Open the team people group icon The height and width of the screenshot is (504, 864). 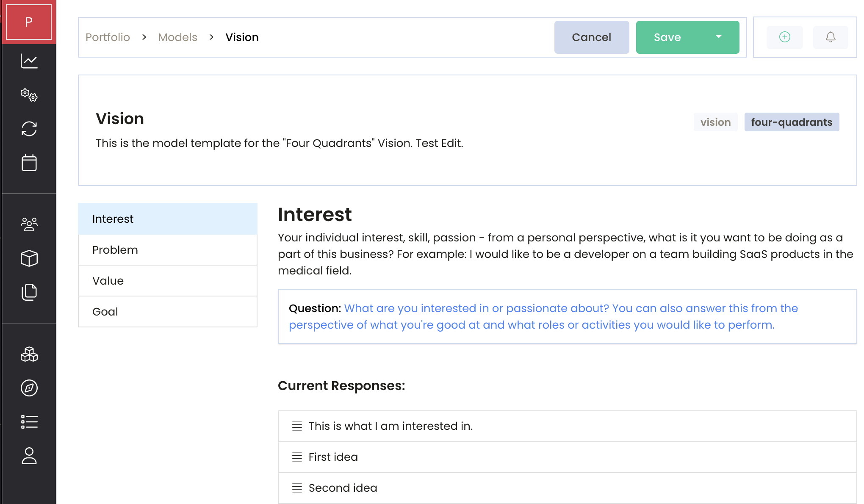coord(29,224)
